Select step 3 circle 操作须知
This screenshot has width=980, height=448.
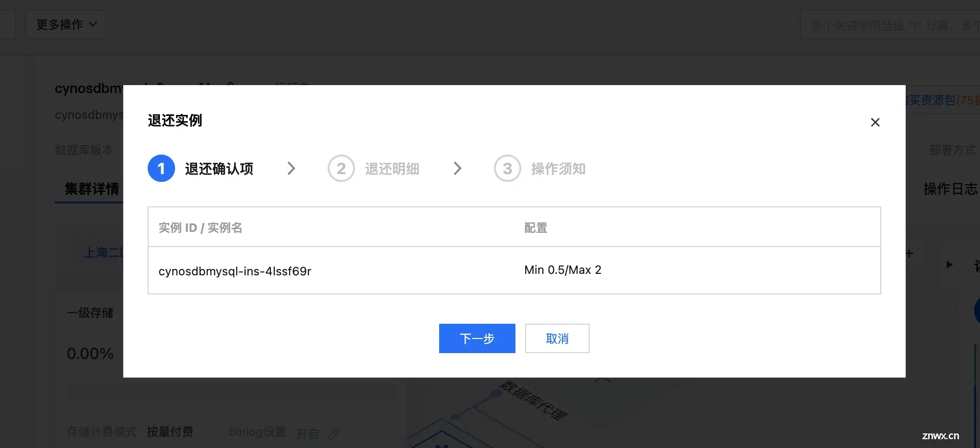click(508, 169)
